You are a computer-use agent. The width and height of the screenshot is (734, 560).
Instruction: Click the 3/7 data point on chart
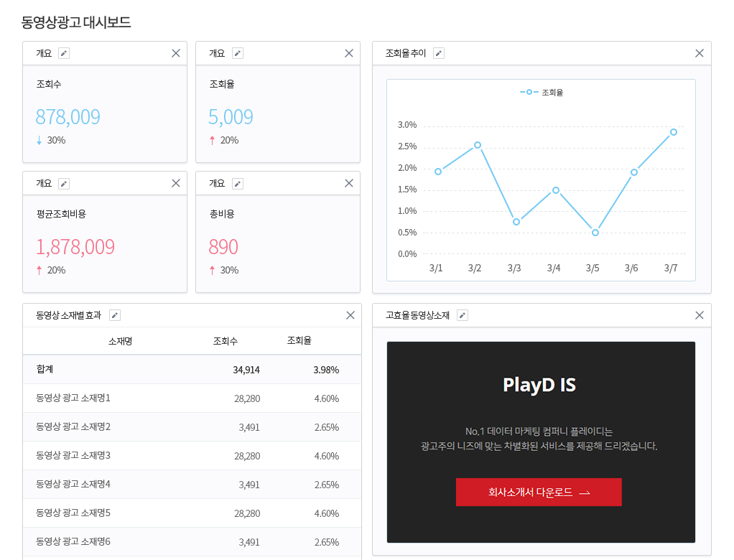674,132
